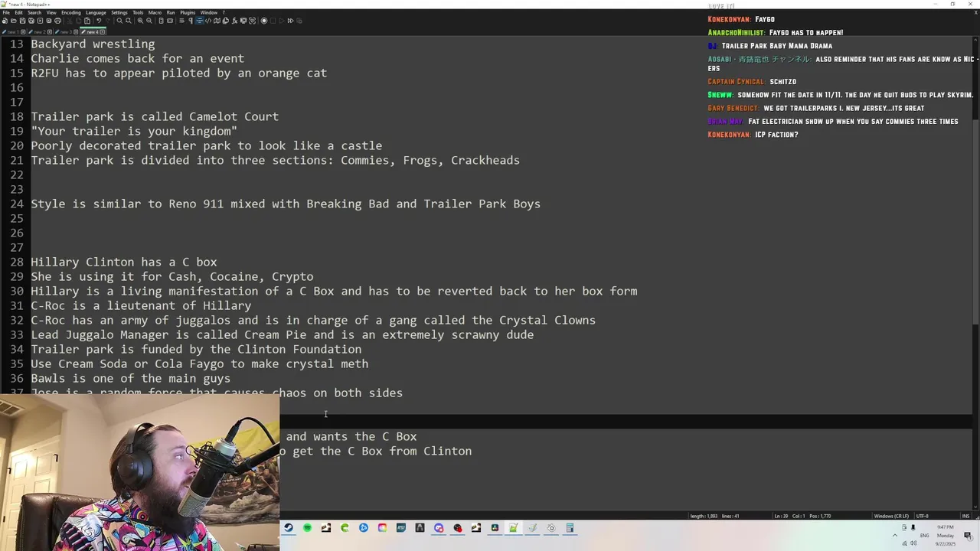Click UTF-8 encoding in the status bar
980x551 pixels.
click(923, 516)
